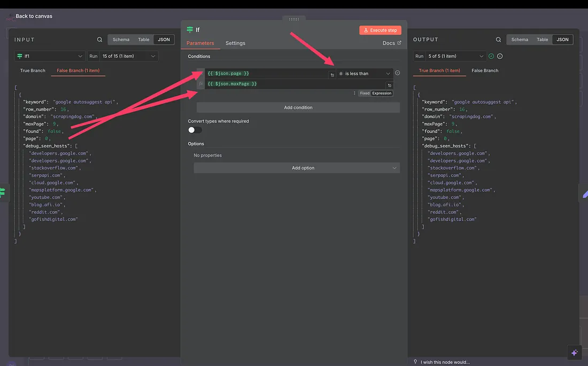Click the If node signpost icon in header

tap(190, 30)
